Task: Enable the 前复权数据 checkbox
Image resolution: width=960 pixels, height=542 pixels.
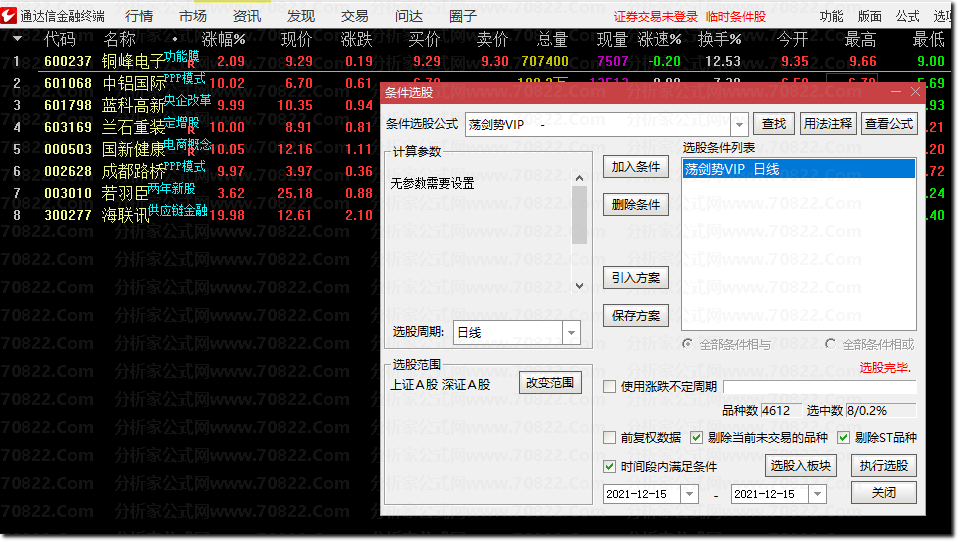Action: coord(609,437)
